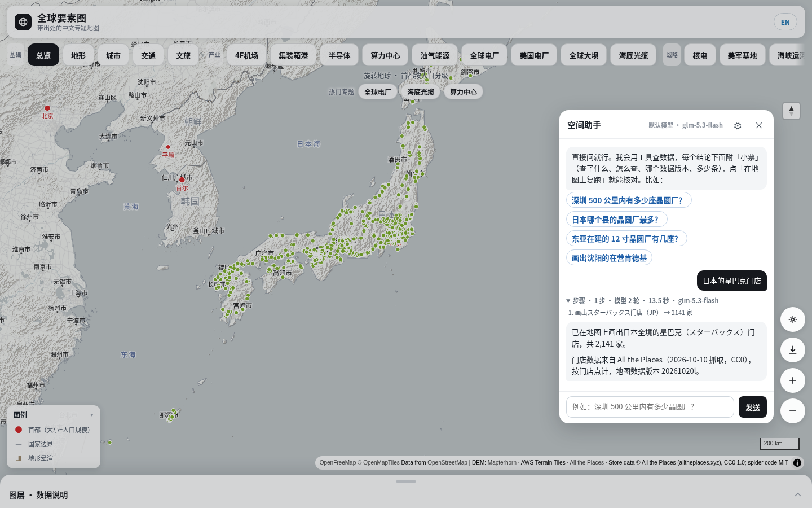
Task: Zoom in with the plus button
Action: point(792,380)
